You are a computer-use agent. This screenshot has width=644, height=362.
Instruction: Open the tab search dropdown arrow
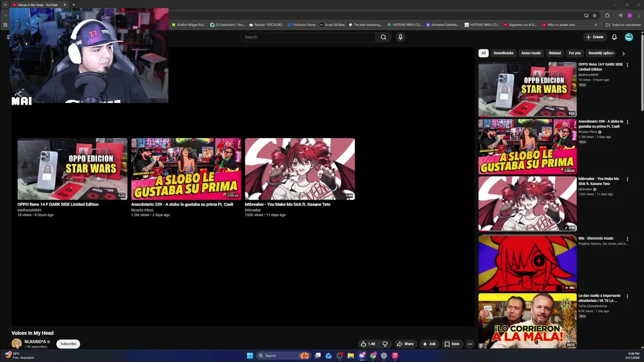coord(6,5)
